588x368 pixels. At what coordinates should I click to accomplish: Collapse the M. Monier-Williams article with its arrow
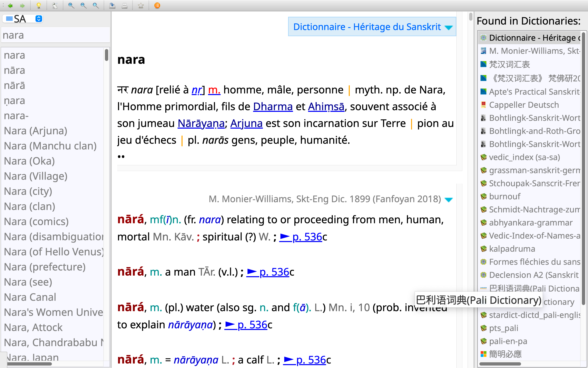point(449,200)
